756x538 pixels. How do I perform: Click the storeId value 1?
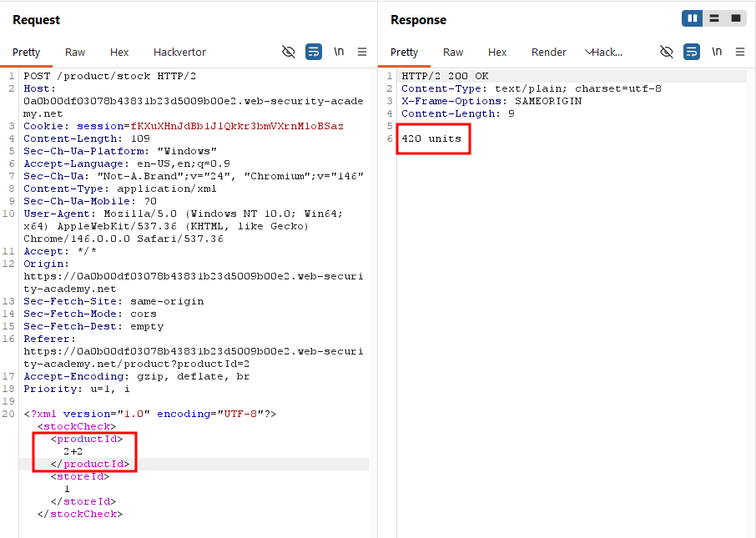pyautogui.click(x=67, y=489)
